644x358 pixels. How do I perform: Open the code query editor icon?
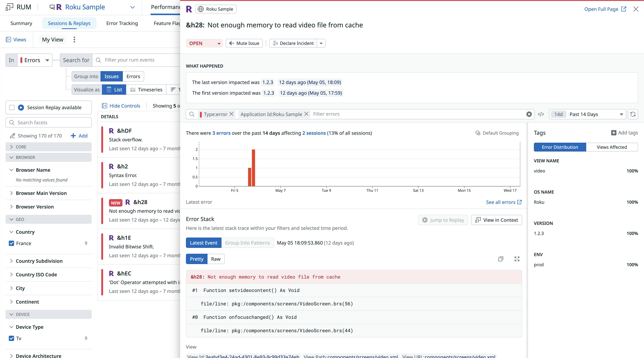pyautogui.click(x=541, y=114)
